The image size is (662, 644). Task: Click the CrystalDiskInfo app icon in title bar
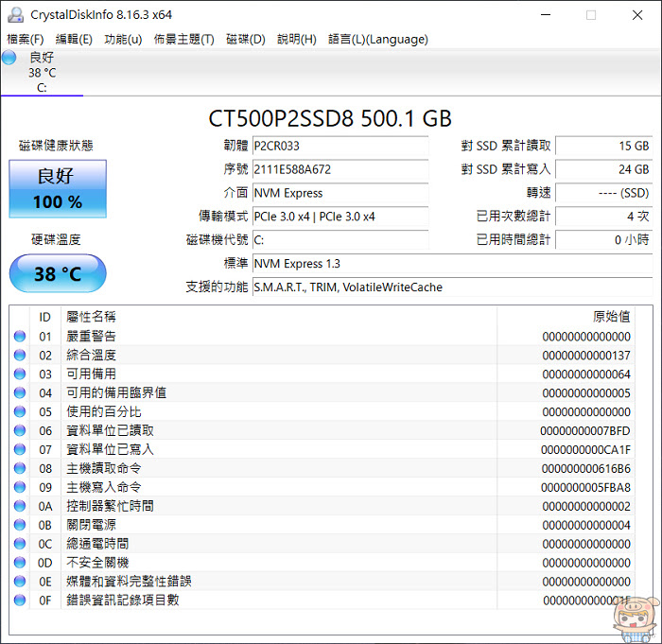tap(16, 15)
